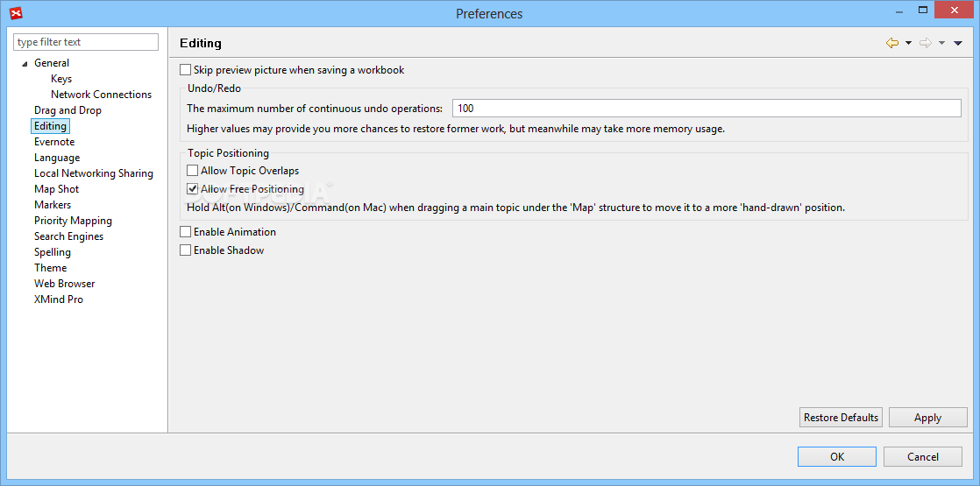This screenshot has width=980, height=486.
Task: Click the undo operations field showing 100
Action: coord(707,108)
